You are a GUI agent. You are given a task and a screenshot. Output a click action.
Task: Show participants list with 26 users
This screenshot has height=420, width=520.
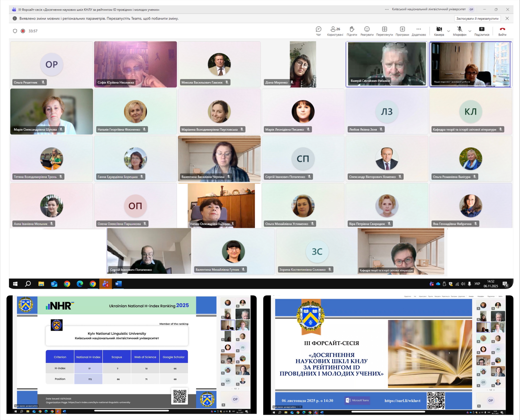click(335, 29)
